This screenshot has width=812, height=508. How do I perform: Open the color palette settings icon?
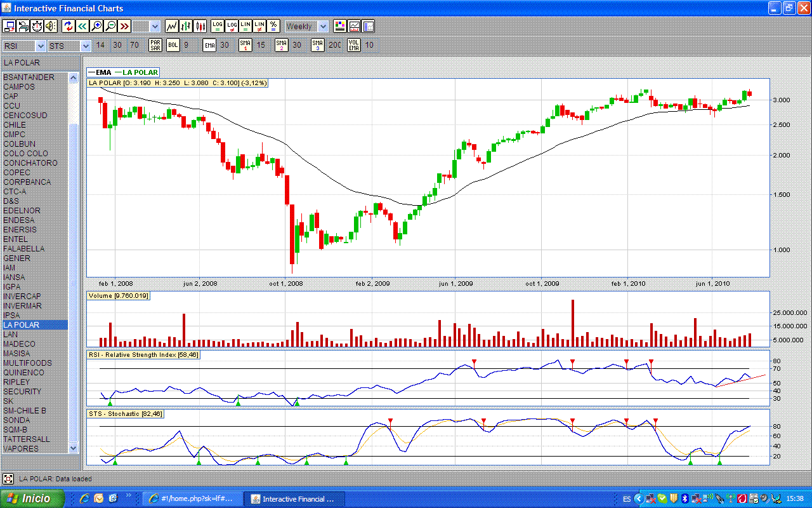click(340, 26)
